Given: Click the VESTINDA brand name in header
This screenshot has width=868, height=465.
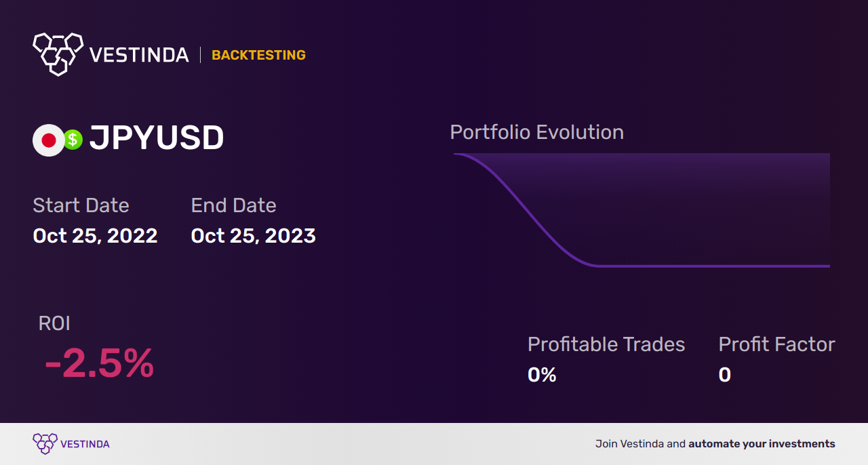Looking at the screenshot, I should [x=139, y=55].
